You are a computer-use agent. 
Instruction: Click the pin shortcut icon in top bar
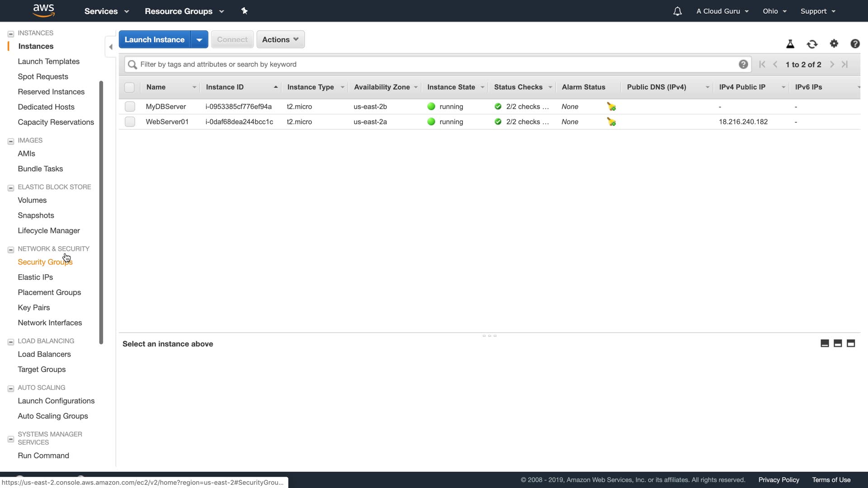(x=245, y=11)
